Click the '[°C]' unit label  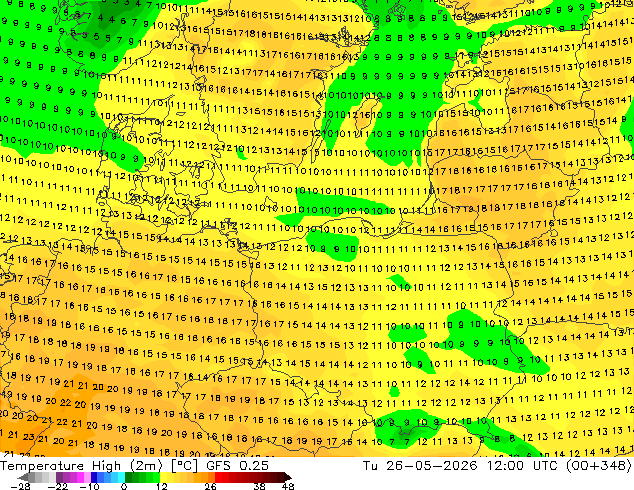(x=184, y=466)
